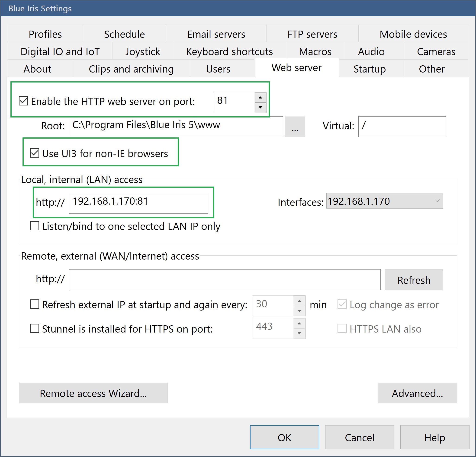Decrease HTTPS port 443 with down arrow

tap(299, 333)
